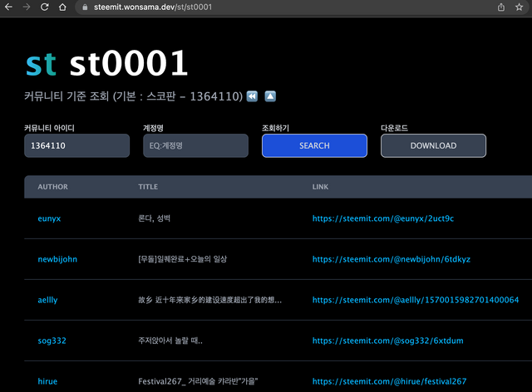The width and height of the screenshot is (532, 392).
Task: Open steemit link @eunyx/2uct9c
Action: [x=383, y=218]
